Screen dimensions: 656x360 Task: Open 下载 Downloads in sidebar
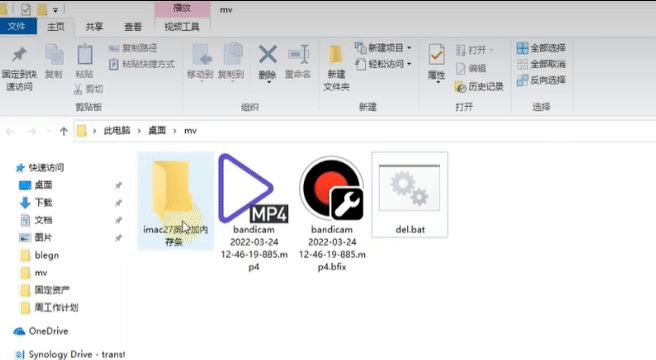(36, 203)
